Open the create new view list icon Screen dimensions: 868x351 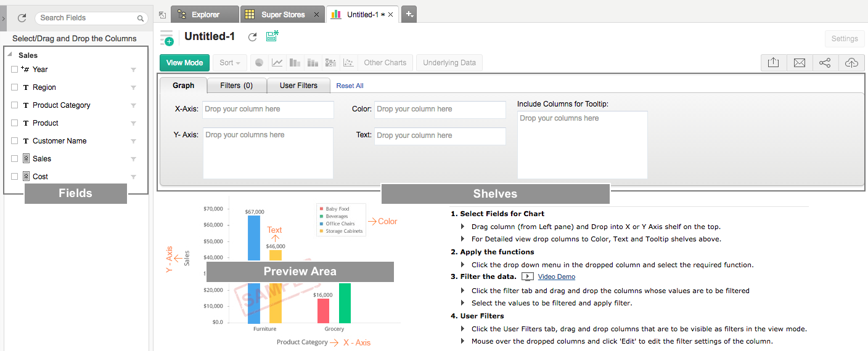pyautogui.click(x=167, y=38)
